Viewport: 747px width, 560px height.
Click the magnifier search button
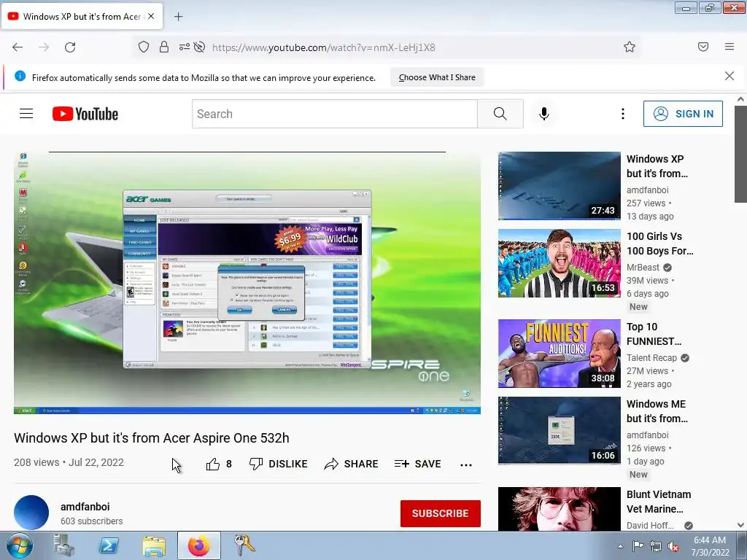coord(500,114)
